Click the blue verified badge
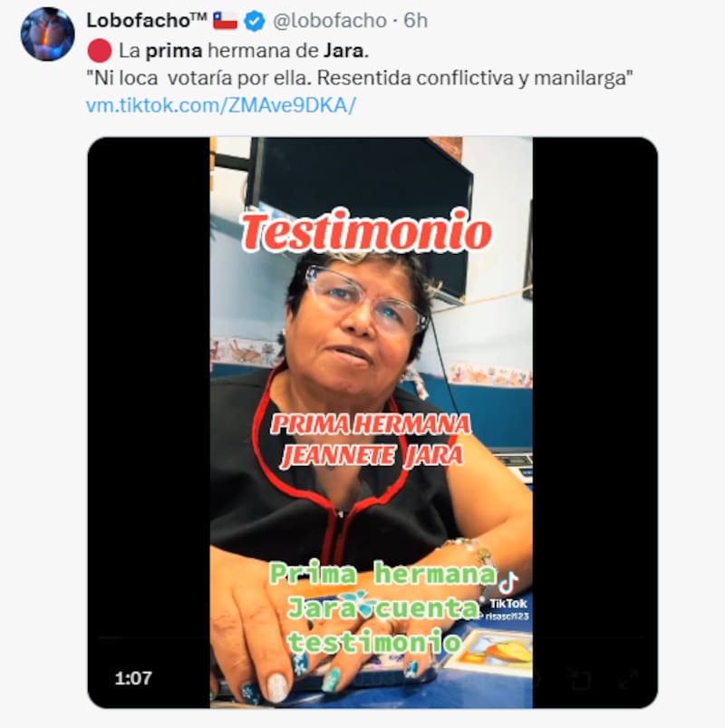This screenshot has width=725, height=728. 255,21
